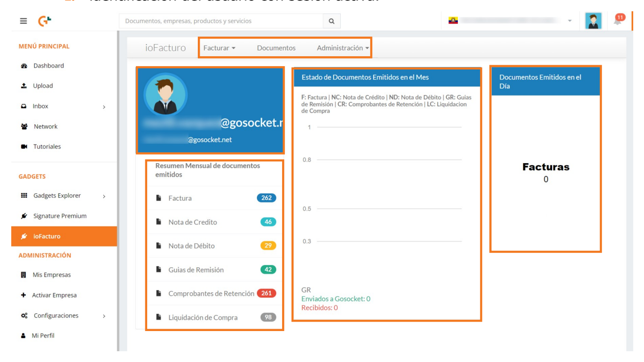Click the Nota de Débito badge 29
Viewport: 644px width, 362px height.
[269, 246]
